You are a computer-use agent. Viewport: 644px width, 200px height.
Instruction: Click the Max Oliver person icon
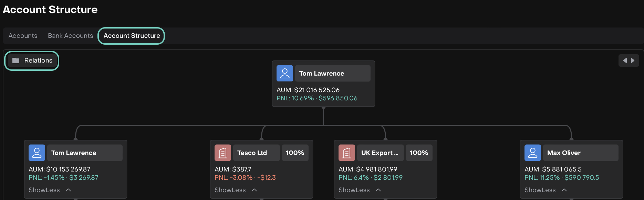click(533, 153)
